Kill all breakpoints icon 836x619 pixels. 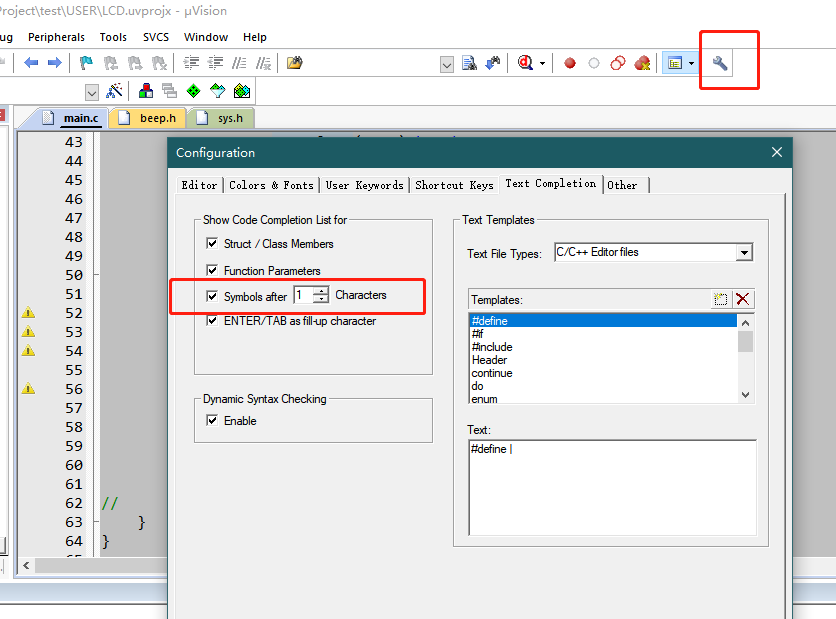(x=642, y=63)
